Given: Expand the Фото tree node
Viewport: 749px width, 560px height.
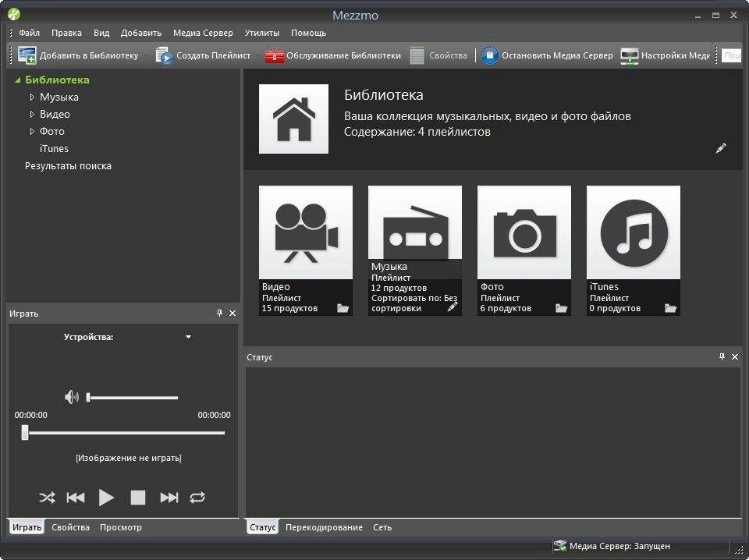Looking at the screenshot, I should coord(32,131).
